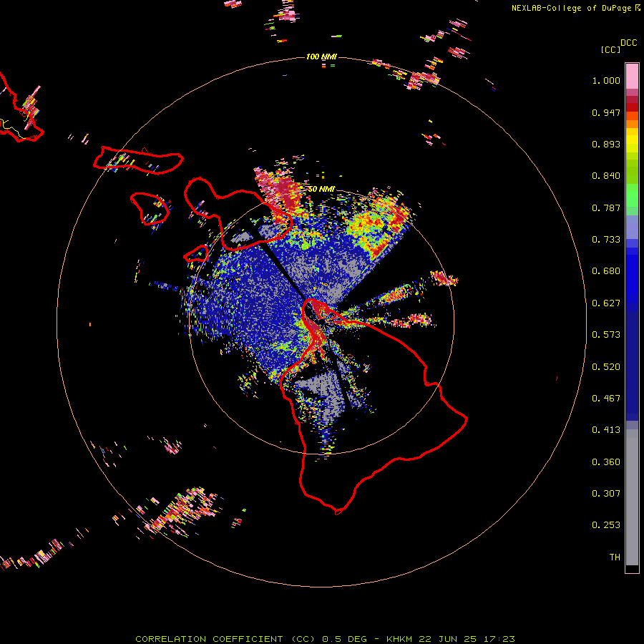Click the NEXLAB-College of DuPage credit text

coord(572,8)
